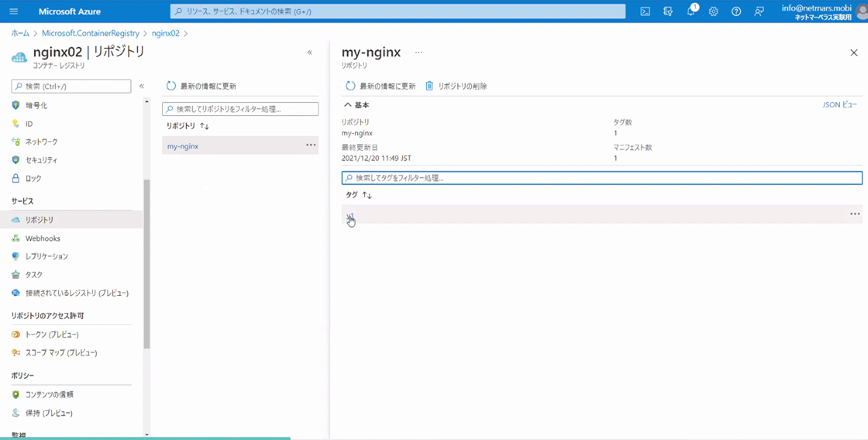Show notifications bell
The height and width of the screenshot is (440, 868).
(691, 12)
